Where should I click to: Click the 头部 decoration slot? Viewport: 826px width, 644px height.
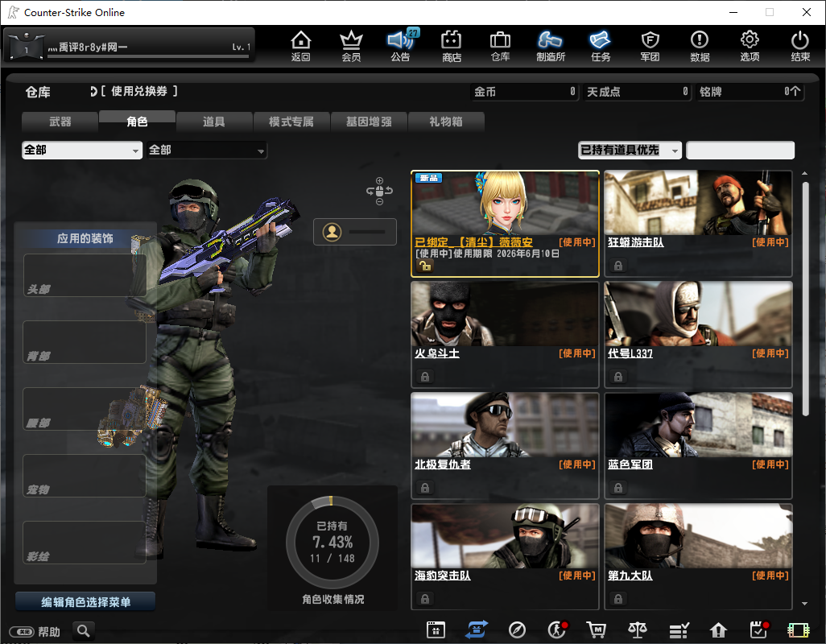point(85,275)
